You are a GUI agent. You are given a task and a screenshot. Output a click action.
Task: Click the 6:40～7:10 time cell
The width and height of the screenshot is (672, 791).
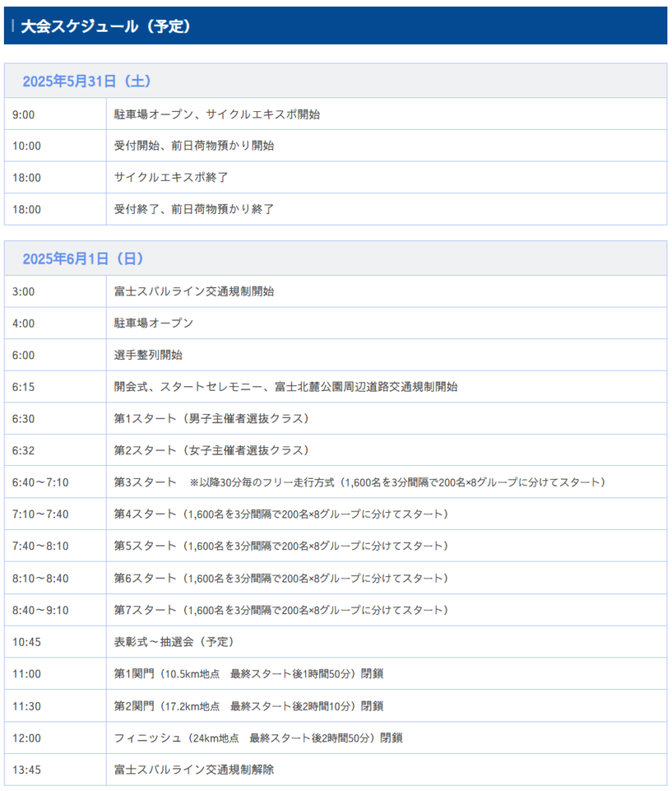click(x=41, y=483)
